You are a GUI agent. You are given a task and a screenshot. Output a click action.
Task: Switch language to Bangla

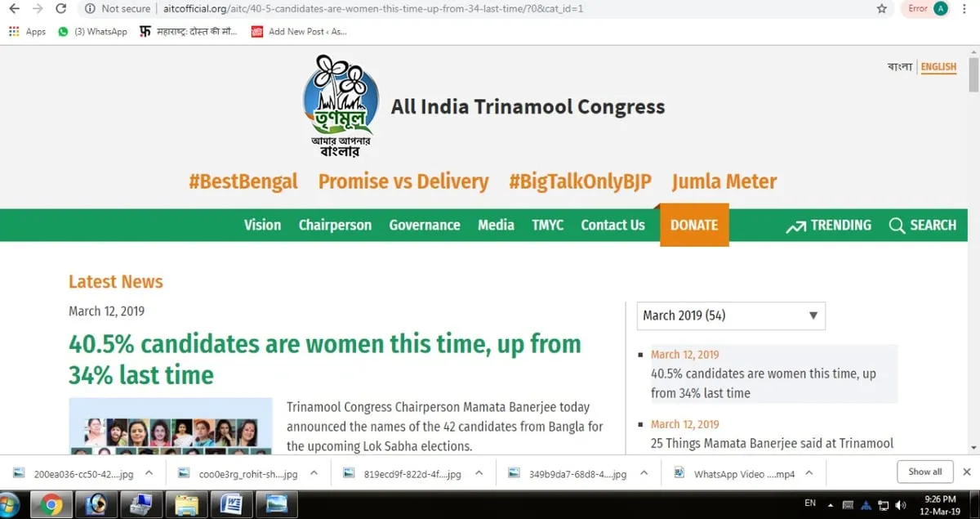point(899,67)
